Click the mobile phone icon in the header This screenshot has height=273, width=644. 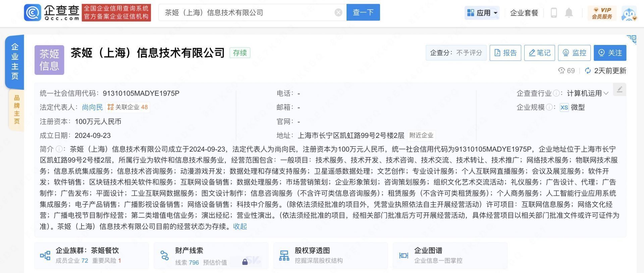tap(554, 13)
